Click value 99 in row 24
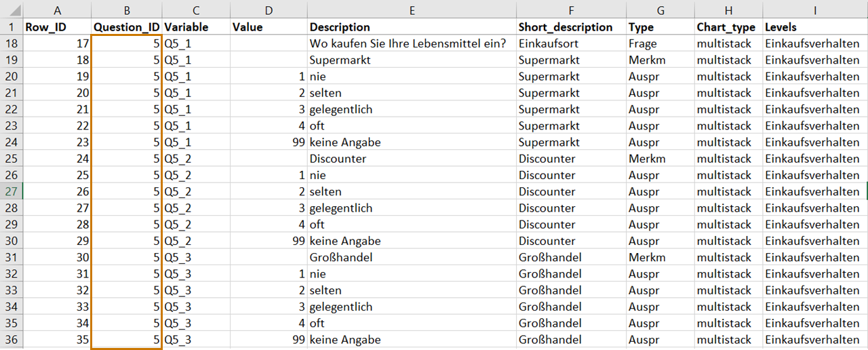Image resolution: width=868 pixels, height=350 pixels. click(269, 142)
